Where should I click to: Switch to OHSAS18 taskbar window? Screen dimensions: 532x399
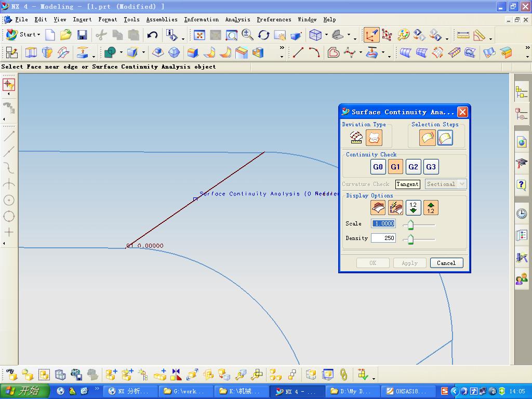click(x=408, y=391)
